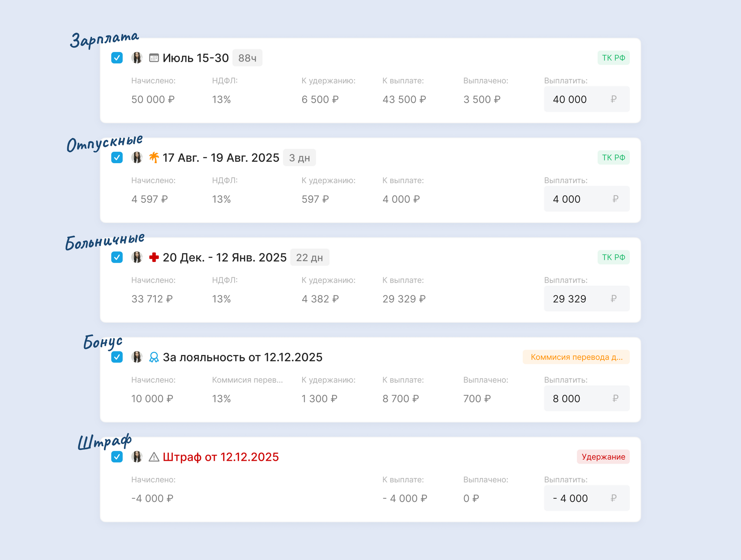
Task: Click the employee avatar in the Июль 15-30 row
Action: pos(137,58)
